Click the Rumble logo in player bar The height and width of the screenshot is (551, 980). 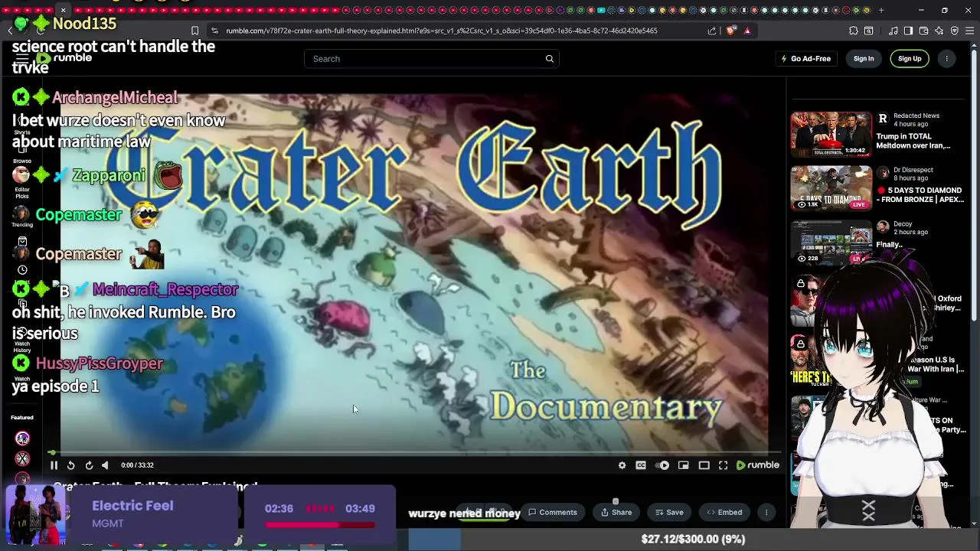click(x=757, y=465)
